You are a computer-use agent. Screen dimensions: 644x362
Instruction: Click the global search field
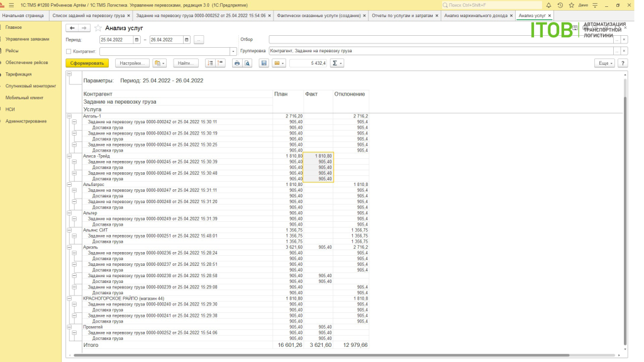(492, 5)
